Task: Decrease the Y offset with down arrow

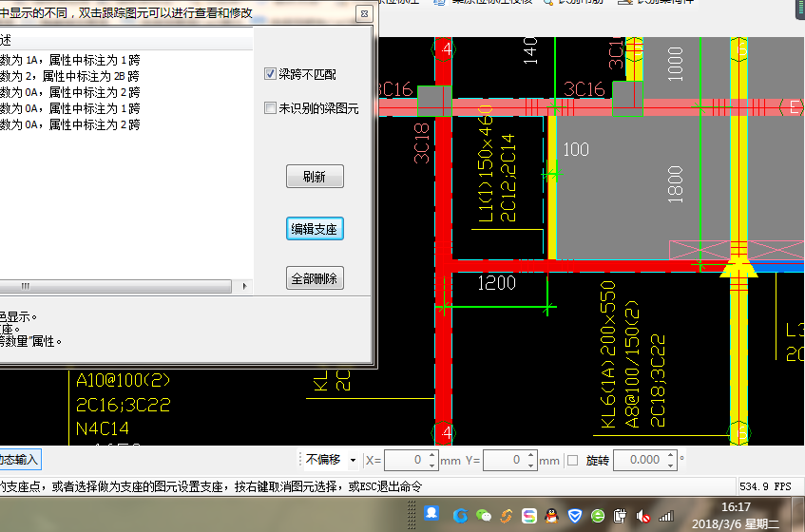Action: (x=531, y=465)
